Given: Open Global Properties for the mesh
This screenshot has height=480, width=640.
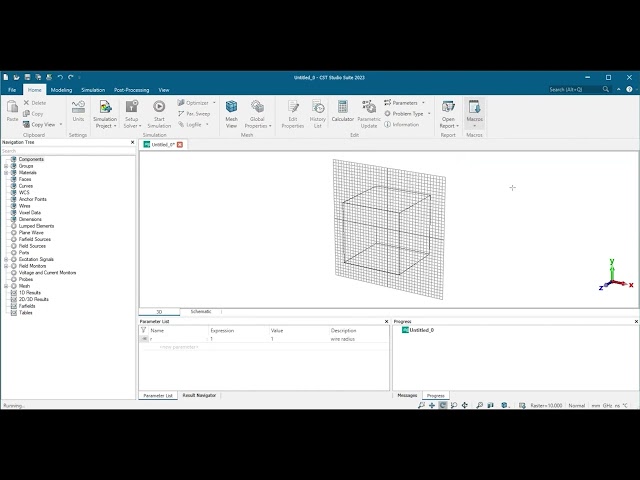Looking at the screenshot, I should point(258,114).
